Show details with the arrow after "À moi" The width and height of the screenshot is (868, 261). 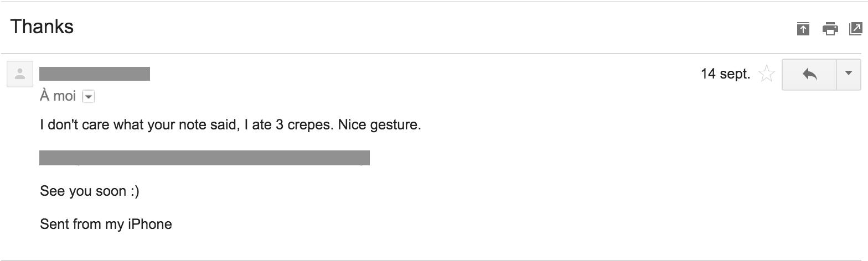tap(89, 97)
